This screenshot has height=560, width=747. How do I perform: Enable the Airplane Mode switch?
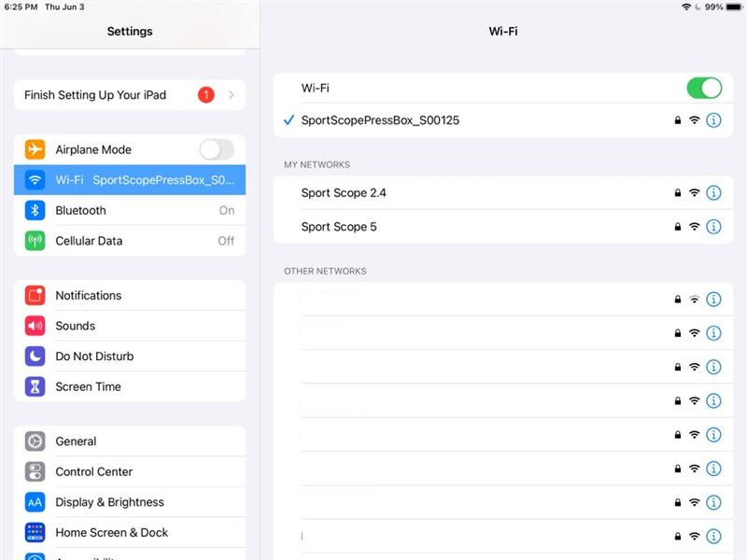pos(217,149)
